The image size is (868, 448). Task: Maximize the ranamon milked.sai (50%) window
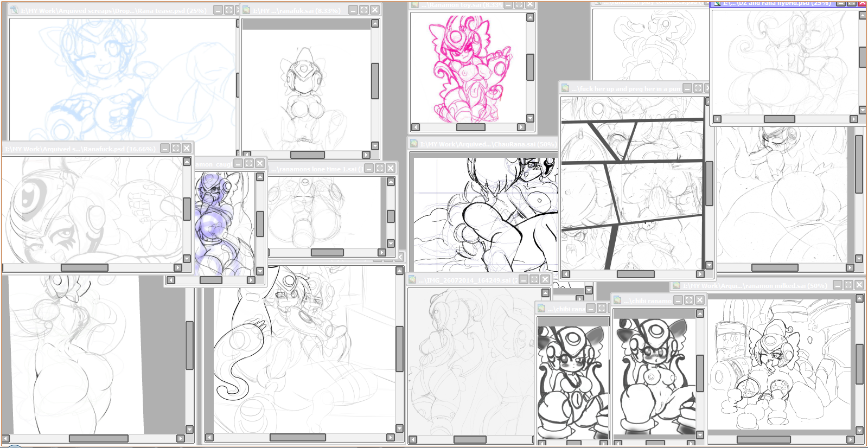click(848, 285)
